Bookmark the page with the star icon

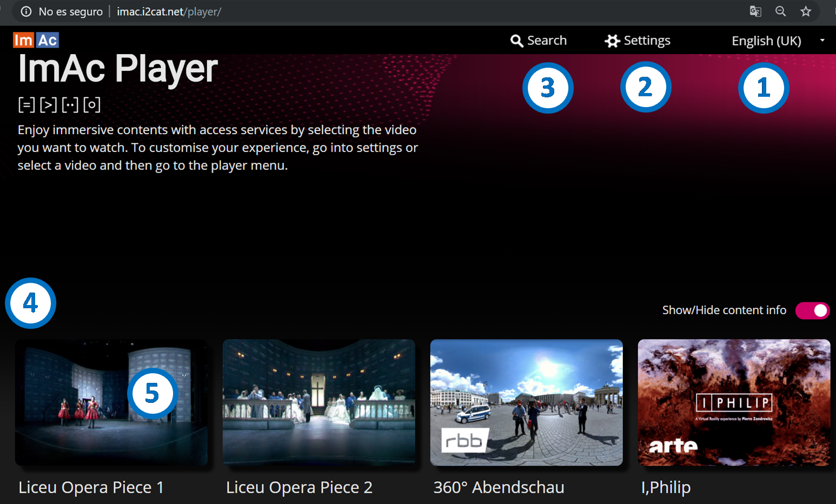point(806,11)
